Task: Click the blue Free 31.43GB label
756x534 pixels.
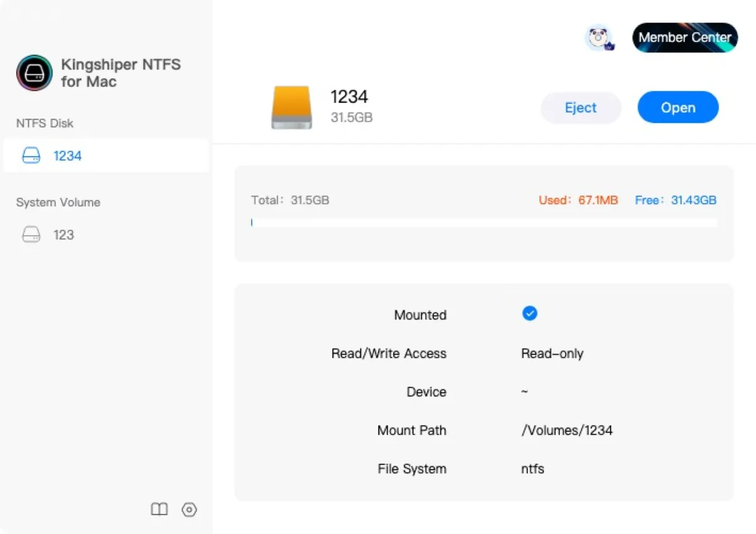Action: point(675,200)
